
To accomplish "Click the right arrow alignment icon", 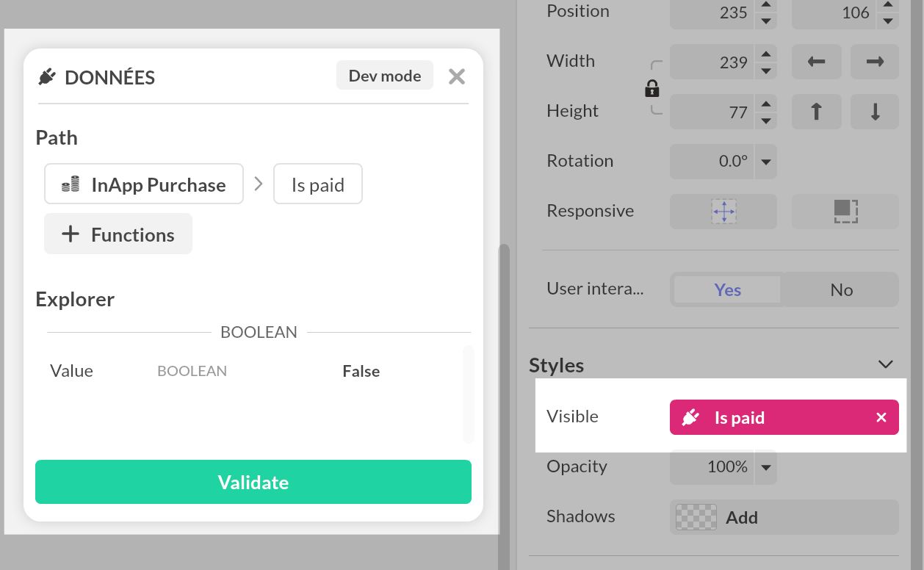I will click(x=874, y=62).
